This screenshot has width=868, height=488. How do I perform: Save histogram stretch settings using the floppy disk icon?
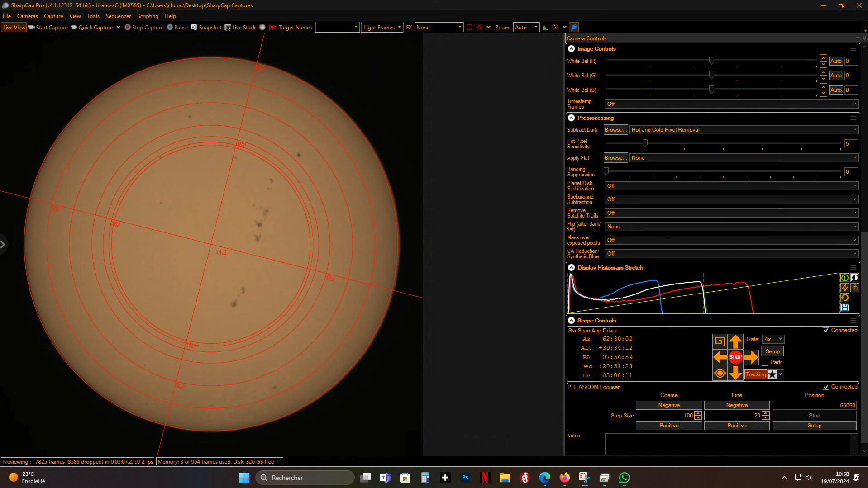click(844, 308)
